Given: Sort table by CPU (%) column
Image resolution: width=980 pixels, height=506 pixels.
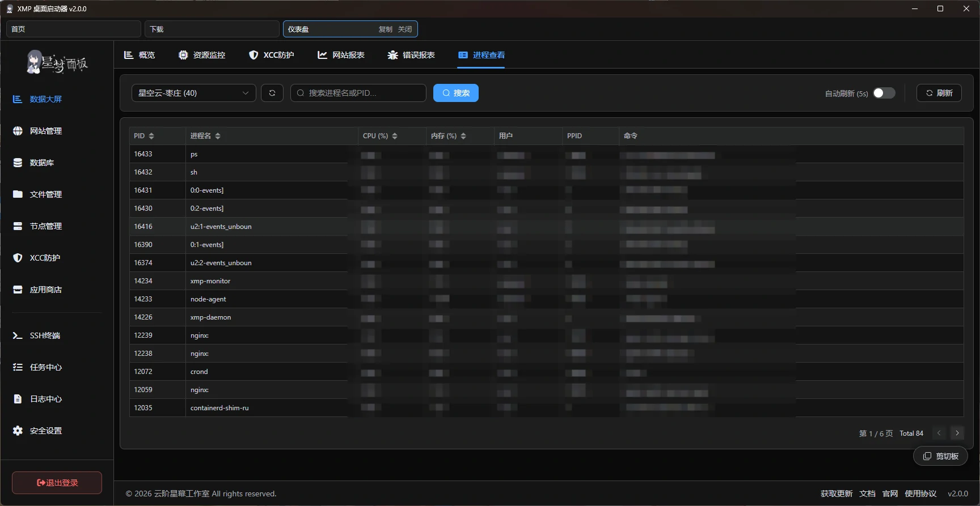Looking at the screenshot, I should tap(395, 136).
